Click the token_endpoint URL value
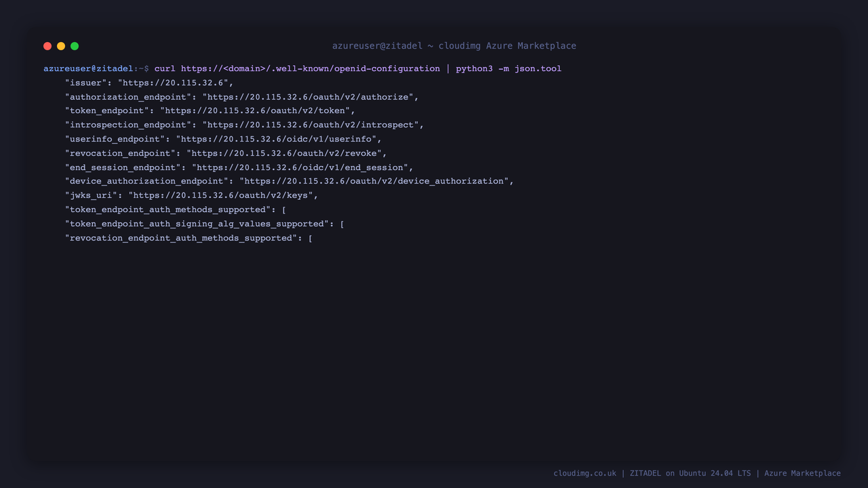Viewport: 868px width, 488px height. click(255, 110)
